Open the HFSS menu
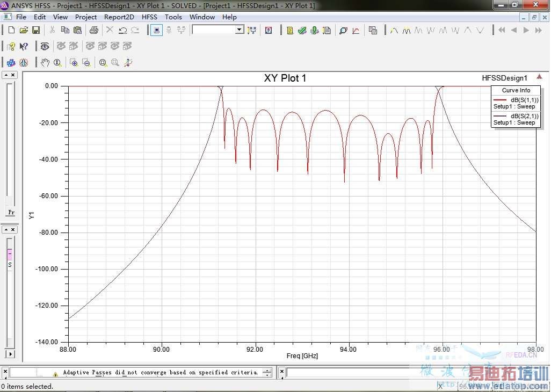 [149, 17]
